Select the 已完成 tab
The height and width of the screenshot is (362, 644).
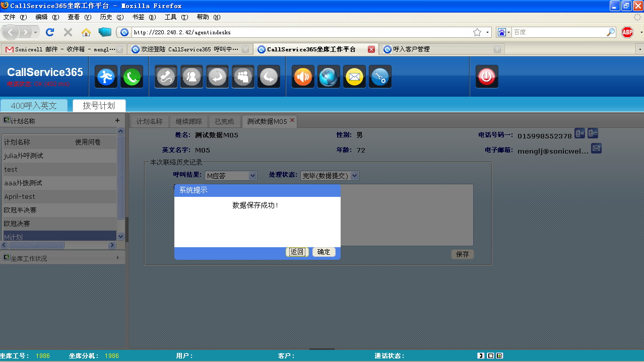224,121
